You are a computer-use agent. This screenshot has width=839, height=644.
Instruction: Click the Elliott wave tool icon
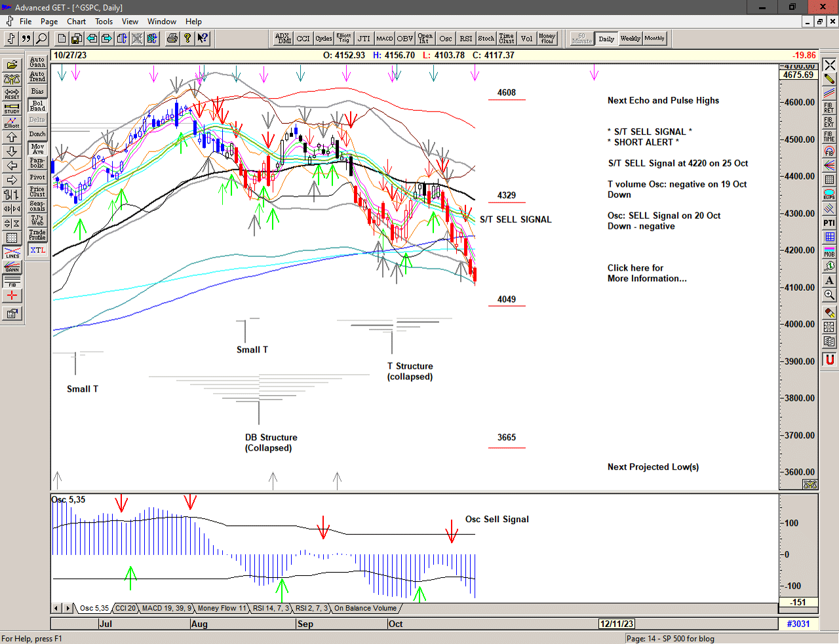(x=12, y=123)
